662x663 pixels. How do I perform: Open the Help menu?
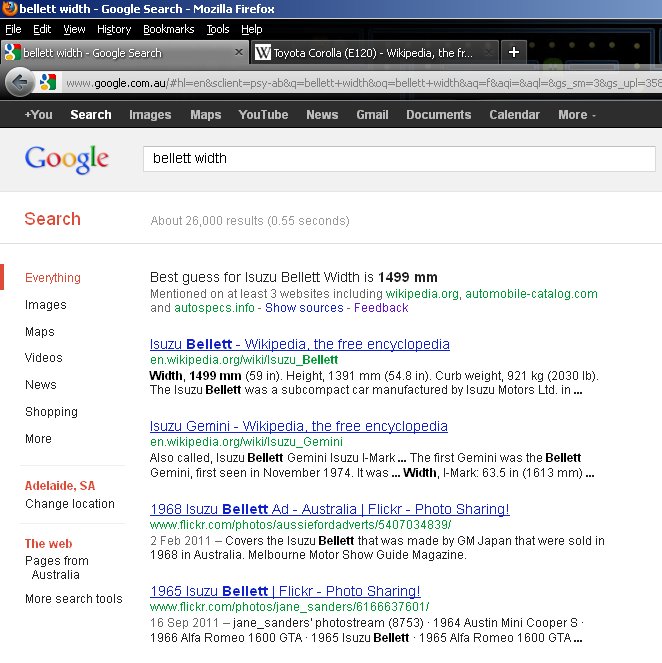(252, 29)
